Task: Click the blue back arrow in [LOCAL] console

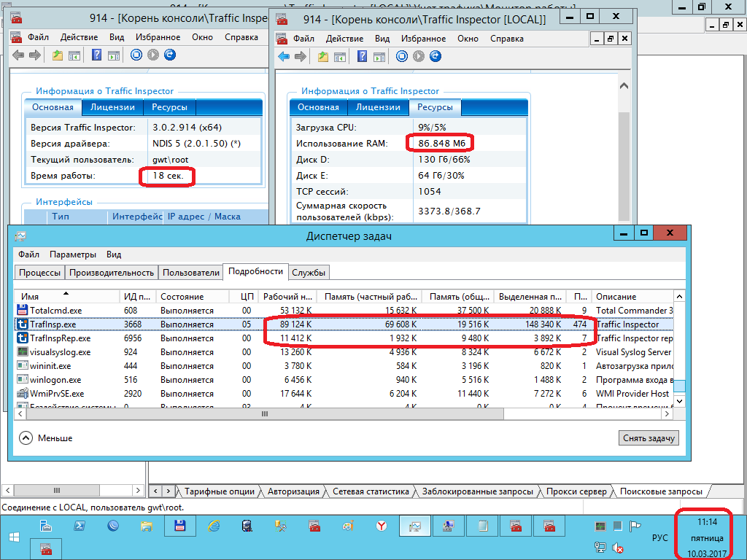Action: click(x=284, y=57)
